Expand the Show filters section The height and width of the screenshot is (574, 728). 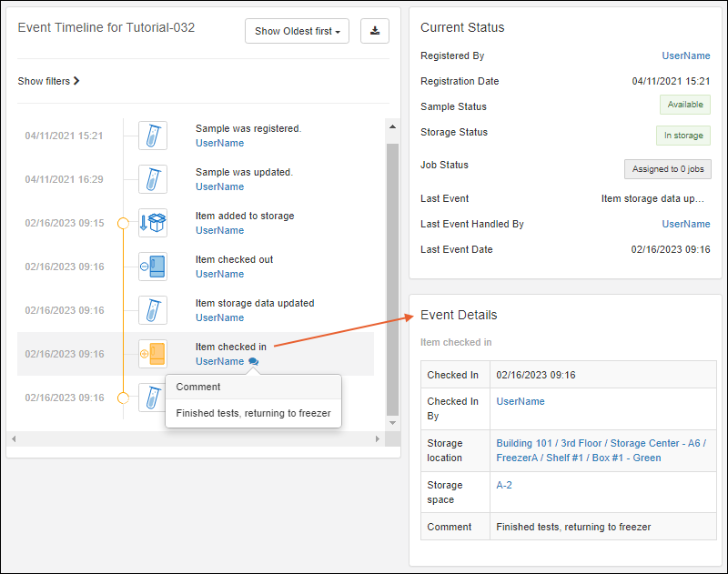(x=49, y=81)
